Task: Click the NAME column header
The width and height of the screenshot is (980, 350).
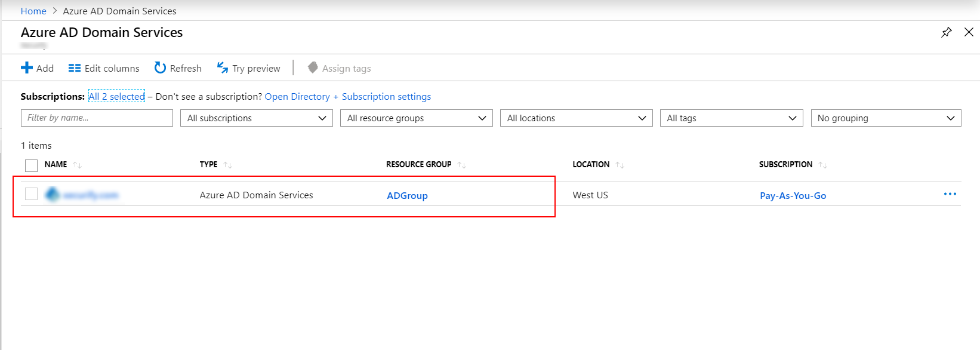Action: (56, 165)
